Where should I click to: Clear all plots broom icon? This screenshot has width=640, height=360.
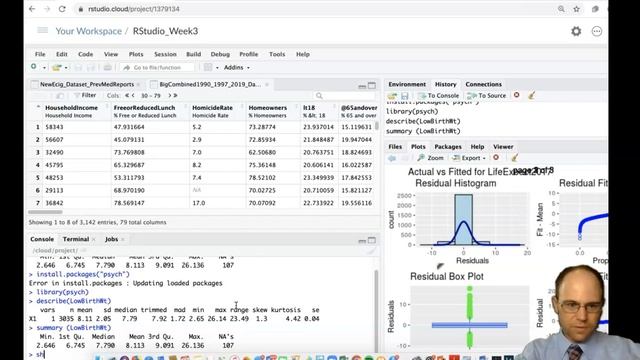514,158
